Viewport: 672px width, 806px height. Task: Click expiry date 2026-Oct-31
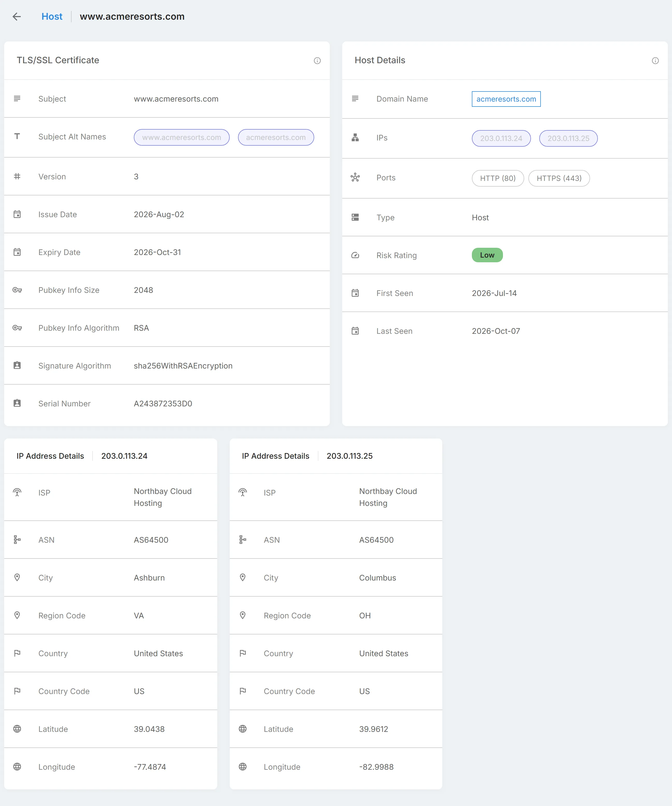[157, 252]
